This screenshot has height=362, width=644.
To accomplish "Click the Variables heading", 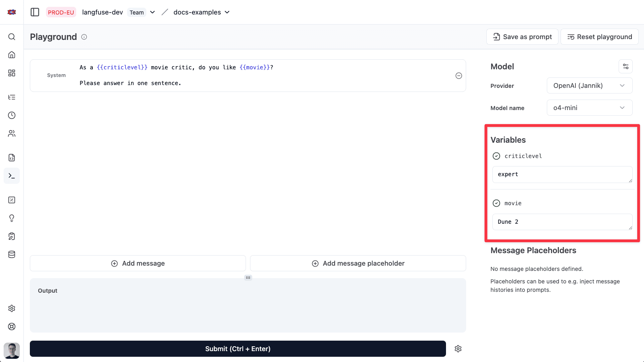I will coord(508,140).
